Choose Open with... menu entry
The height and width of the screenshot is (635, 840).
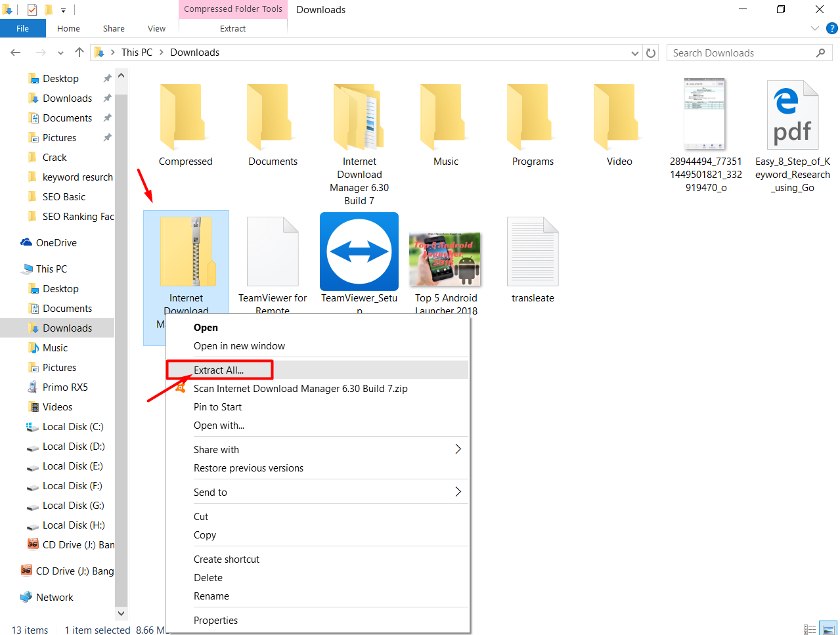tap(318, 426)
